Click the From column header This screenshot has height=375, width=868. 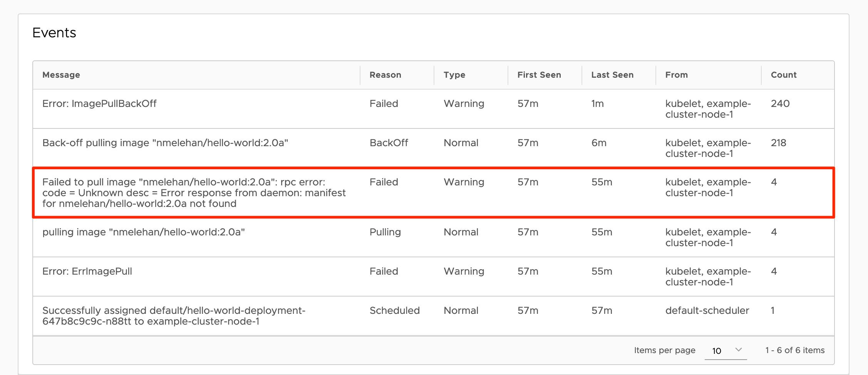click(x=676, y=75)
